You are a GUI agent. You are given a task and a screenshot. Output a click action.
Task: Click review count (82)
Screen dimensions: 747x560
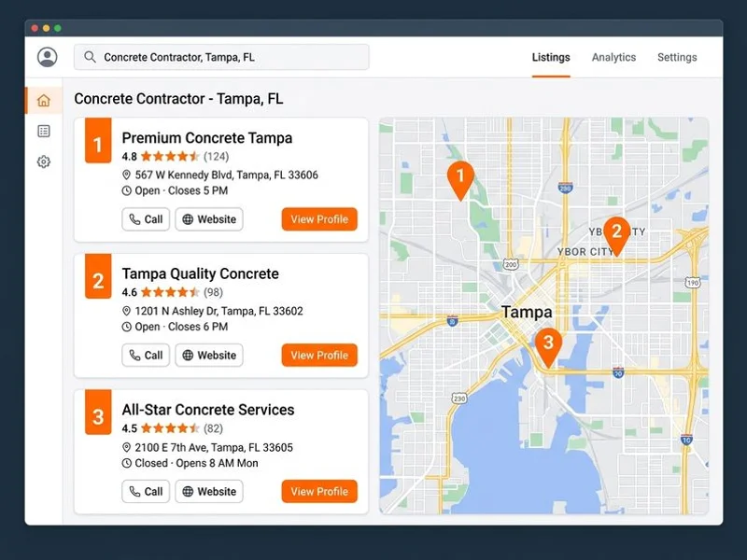coord(213,428)
